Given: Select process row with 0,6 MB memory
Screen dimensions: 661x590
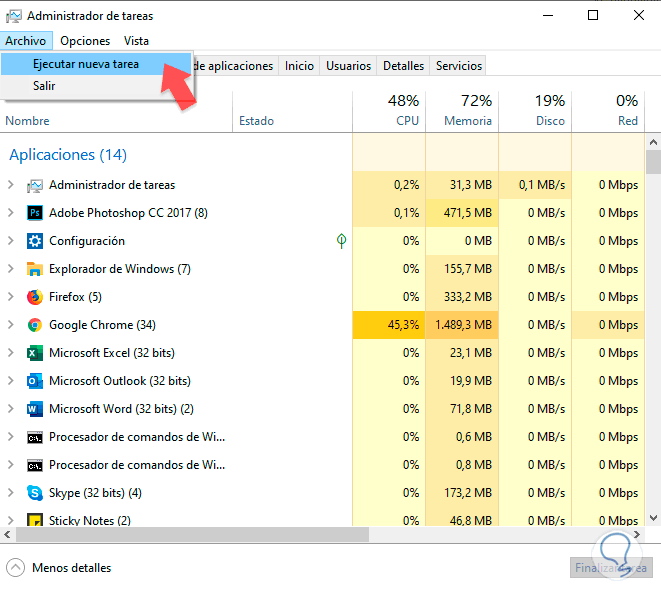Looking at the screenshot, I should (322, 437).
